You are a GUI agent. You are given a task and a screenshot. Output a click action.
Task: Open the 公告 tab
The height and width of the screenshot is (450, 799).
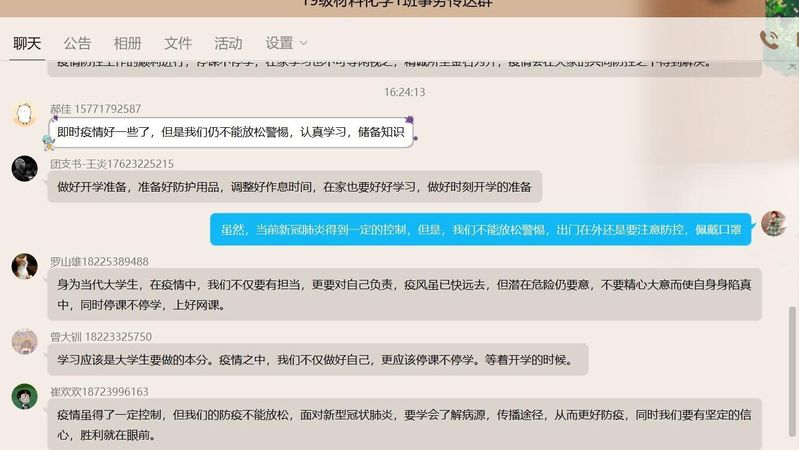pos(77,43)
